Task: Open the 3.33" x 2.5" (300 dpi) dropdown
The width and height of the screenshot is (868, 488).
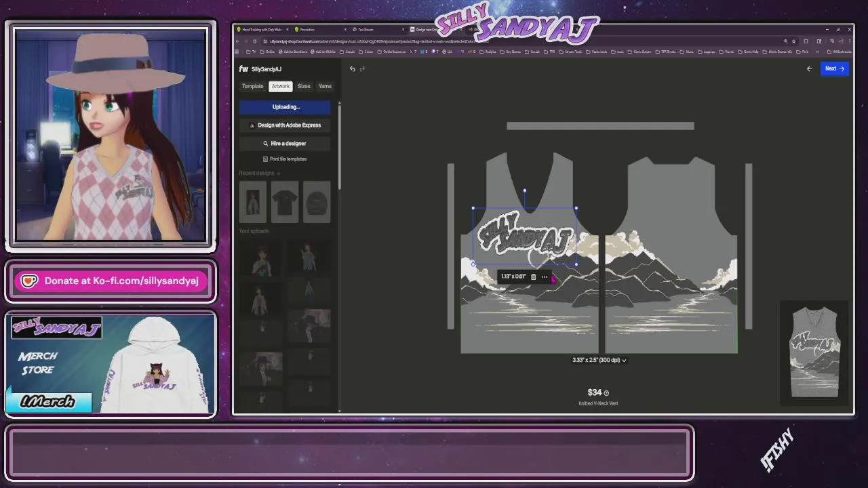Action: 599,360
